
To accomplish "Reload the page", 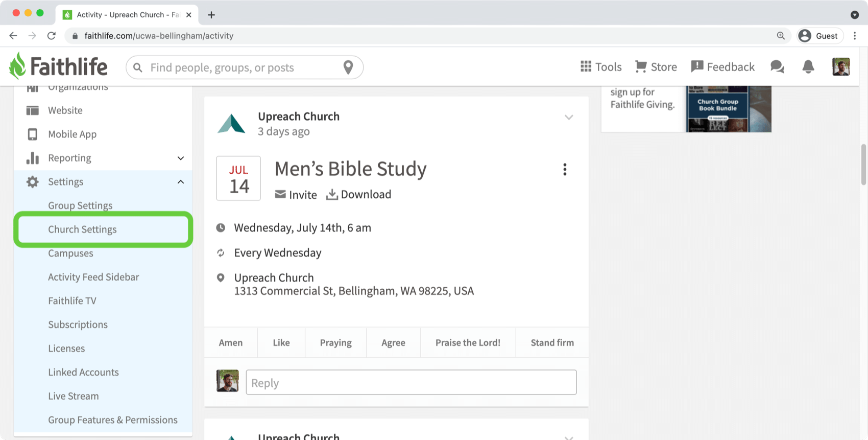I will (51, 36).
